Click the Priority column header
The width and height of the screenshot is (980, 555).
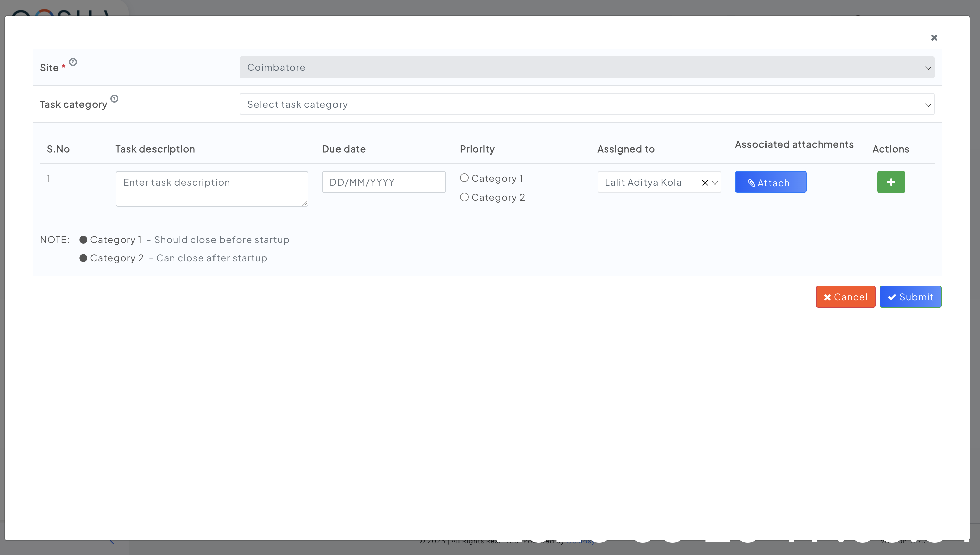(x=477, y=149)
